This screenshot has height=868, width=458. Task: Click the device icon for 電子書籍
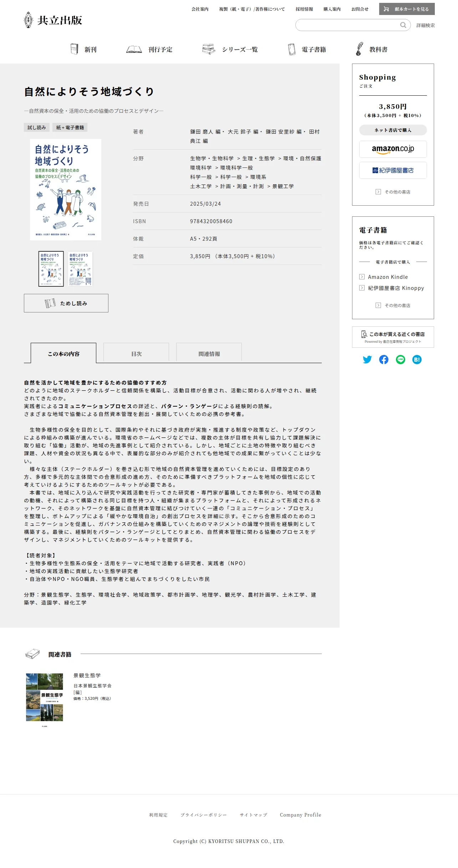292,49
